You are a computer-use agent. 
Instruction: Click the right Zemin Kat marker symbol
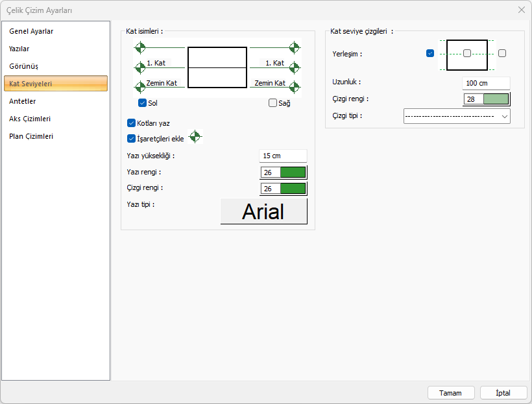(x=295, y=87)
